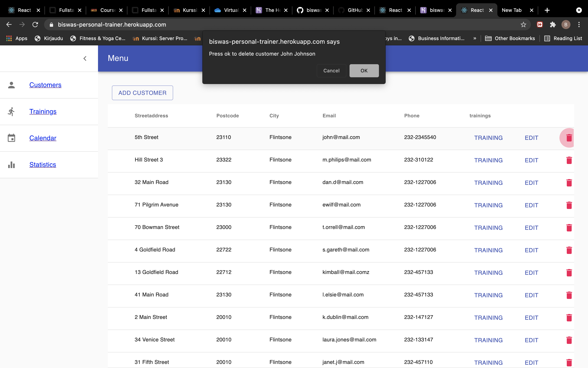Reload the page with the refresh icon
The height and width of the screenshot is (368, 588).
coord(35,25)
